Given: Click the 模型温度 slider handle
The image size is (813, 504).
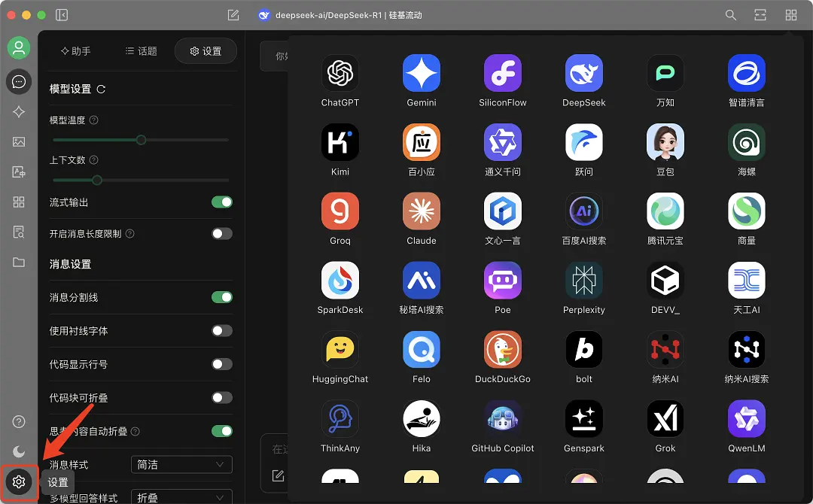Looking at the screenshot, I should pos(141,140).
